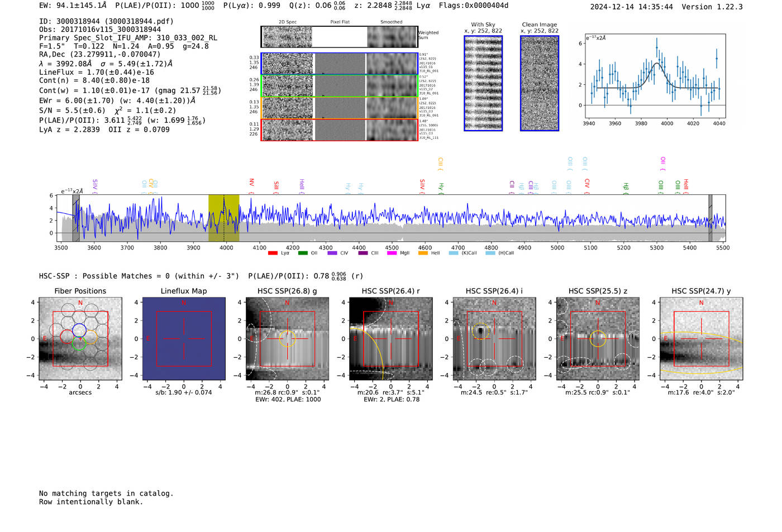The height and width of the screenshot is (532, 782).
Task: Select the red-bordered 2D fiber spectrum row
Action: pos(339,130)
